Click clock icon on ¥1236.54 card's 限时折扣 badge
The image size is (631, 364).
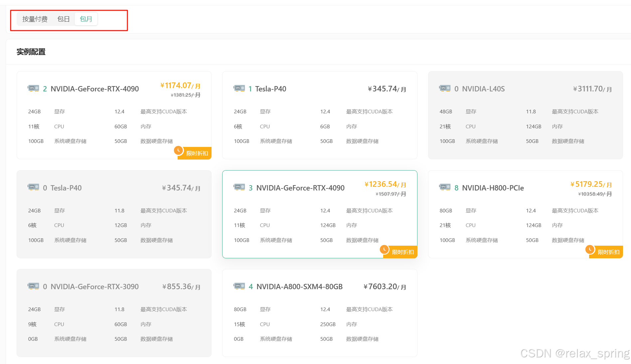tap(385, 249)
